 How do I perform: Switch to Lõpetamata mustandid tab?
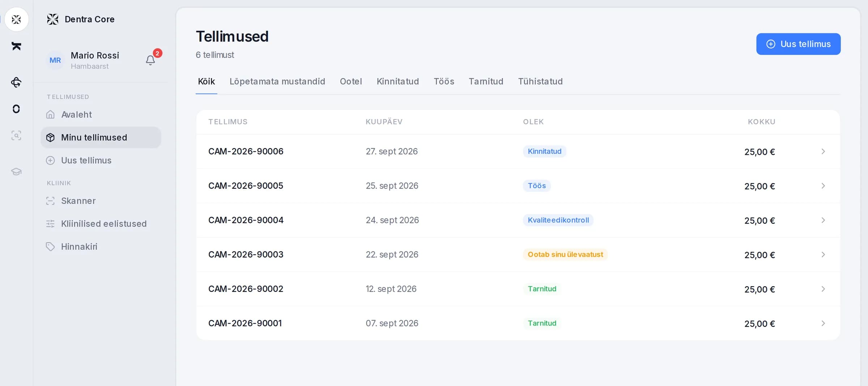(x=277, y=81)
